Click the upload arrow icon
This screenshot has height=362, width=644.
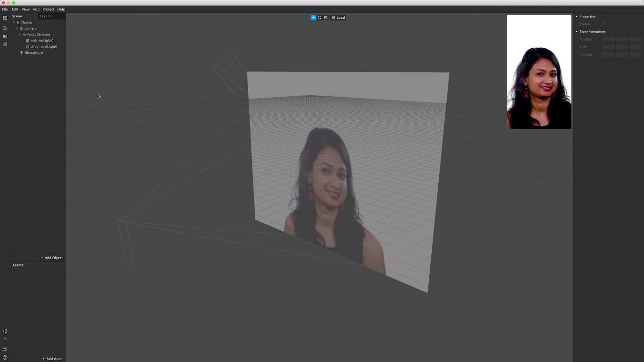point(5,339)
